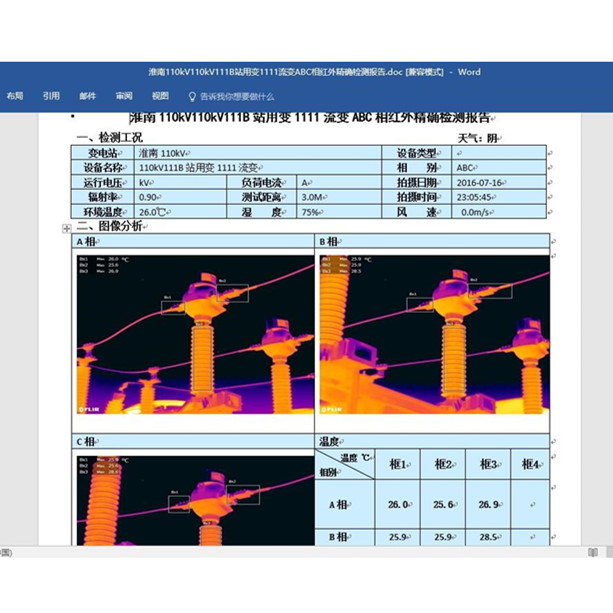The width and height of the screenshot is (613, 613).
Task: Click the 框3 column header
Action: coord(488,464)
